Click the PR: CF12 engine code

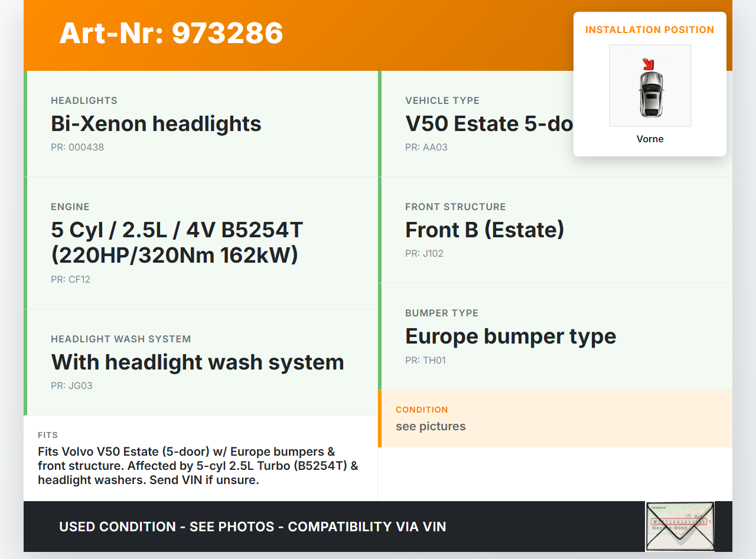(70, 280)
